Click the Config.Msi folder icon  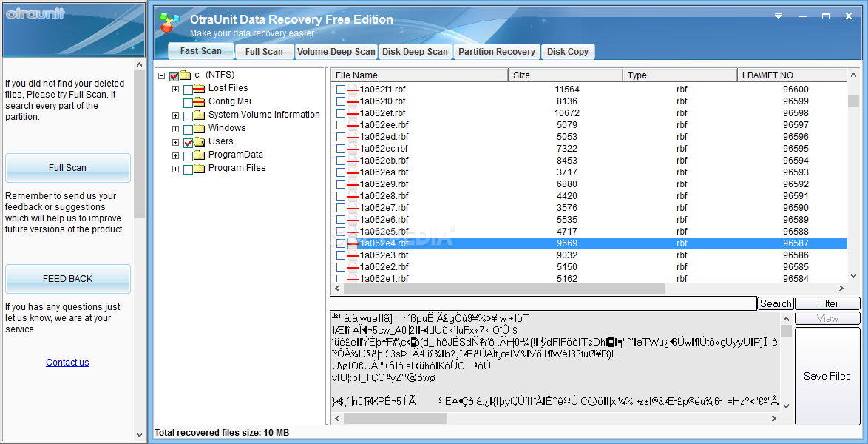[200, 101]
